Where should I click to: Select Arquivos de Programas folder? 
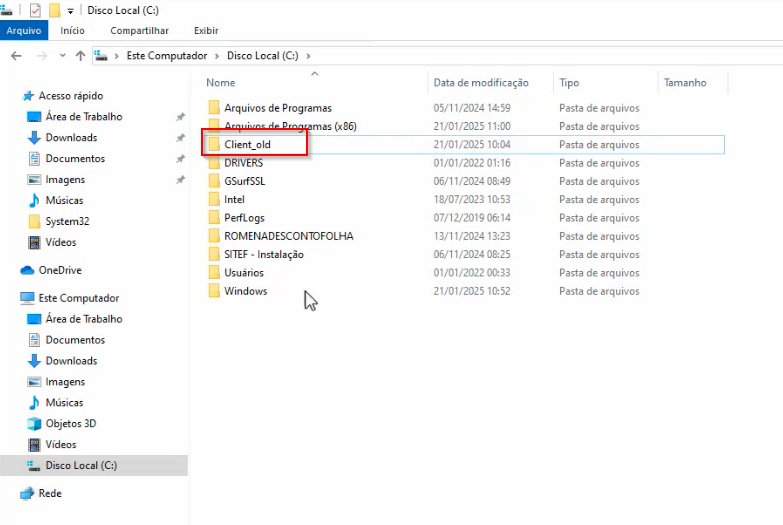tap(278, 108)
